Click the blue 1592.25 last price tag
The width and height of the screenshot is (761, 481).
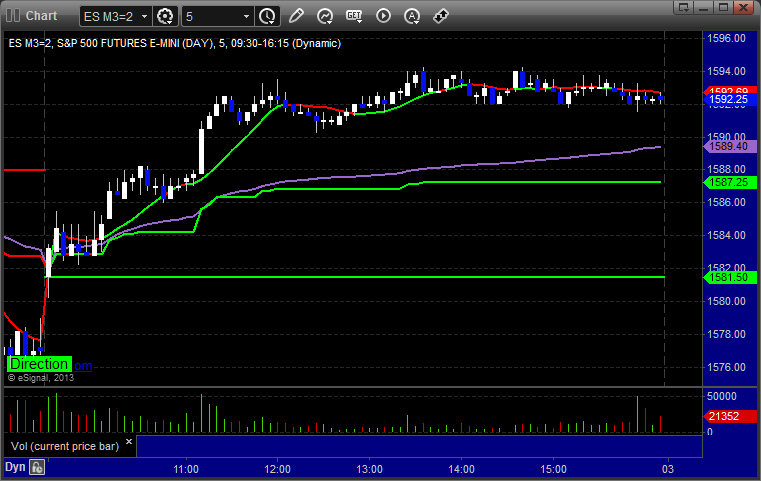pos(729,100)
